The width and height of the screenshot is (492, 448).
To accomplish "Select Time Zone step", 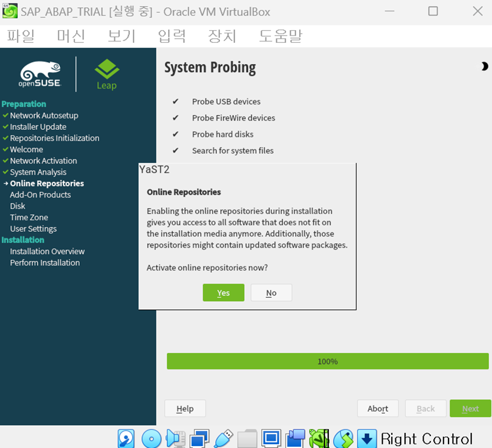I will pos(29,217).
